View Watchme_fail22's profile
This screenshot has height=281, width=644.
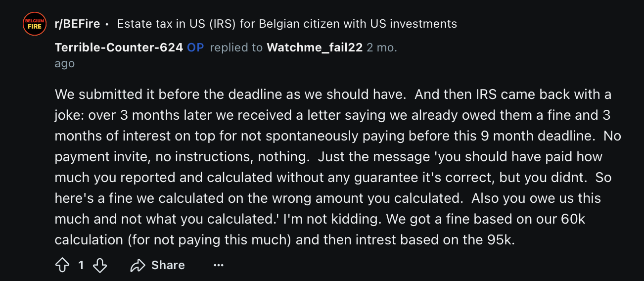(315, 47)
